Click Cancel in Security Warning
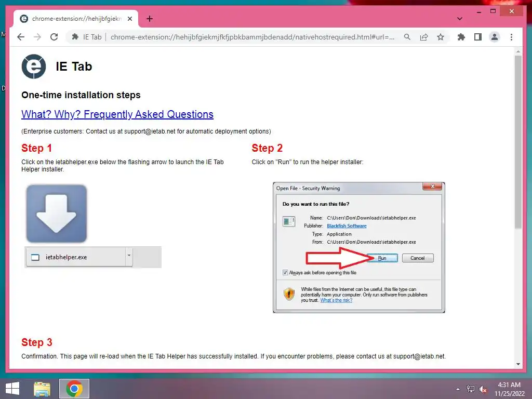This screenshot has height=399, width=532. (418, 258)
